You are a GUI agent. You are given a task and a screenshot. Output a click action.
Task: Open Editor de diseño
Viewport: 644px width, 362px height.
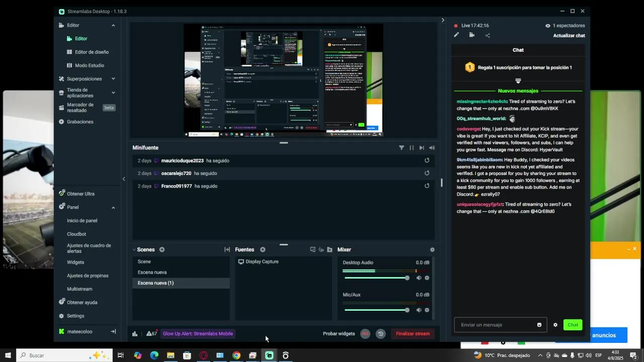(92, 52)
